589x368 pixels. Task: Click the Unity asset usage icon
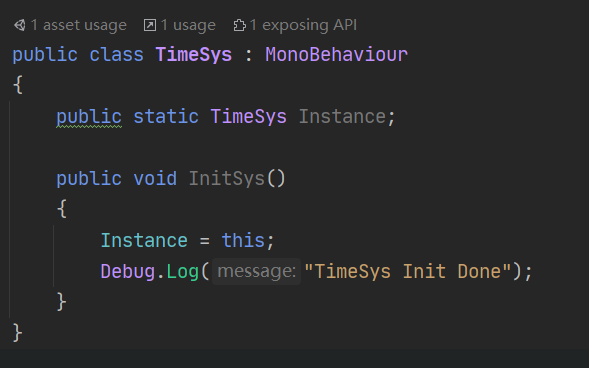pos(20,26)
